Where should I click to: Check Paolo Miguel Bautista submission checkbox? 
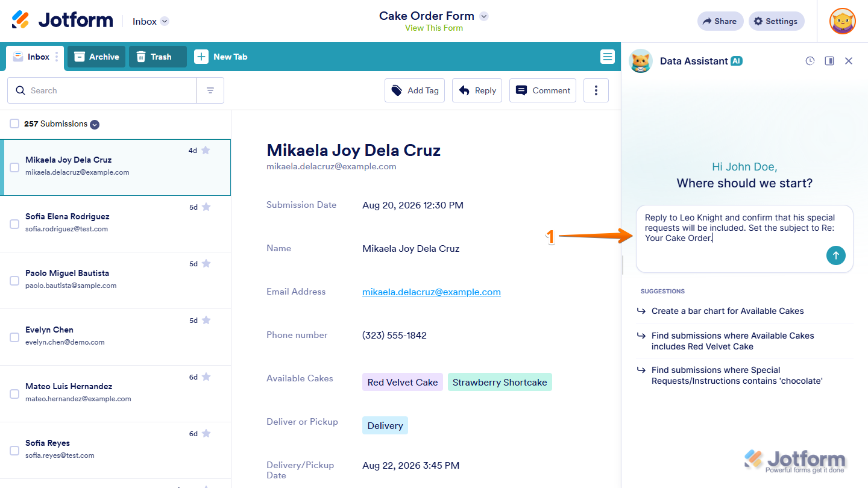14,281
